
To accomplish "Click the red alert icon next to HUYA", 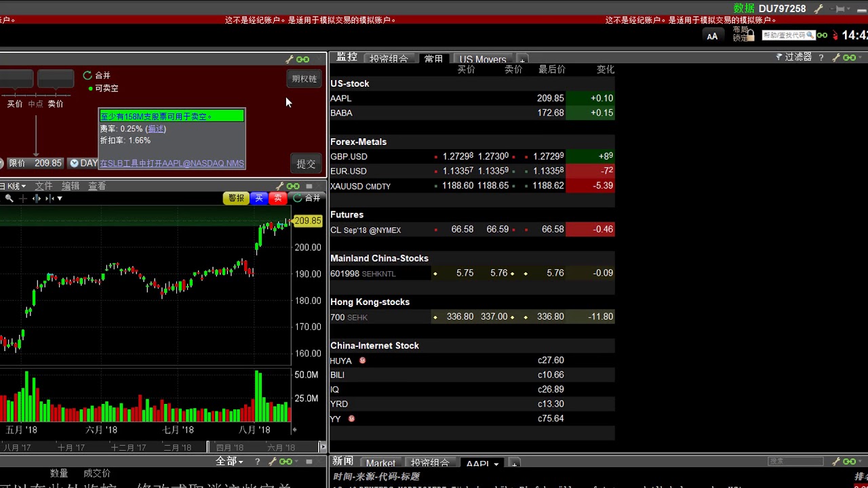I will tap(362, 361).
